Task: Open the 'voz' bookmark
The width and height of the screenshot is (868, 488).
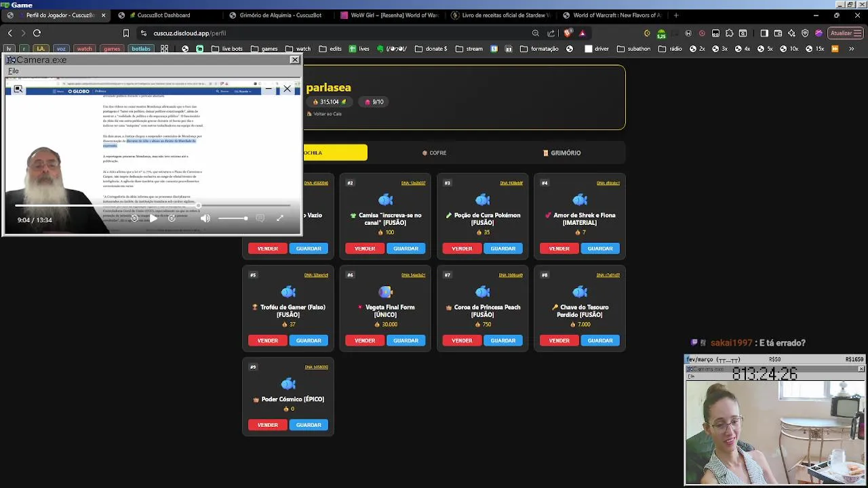Action: (x=62, y=48)
